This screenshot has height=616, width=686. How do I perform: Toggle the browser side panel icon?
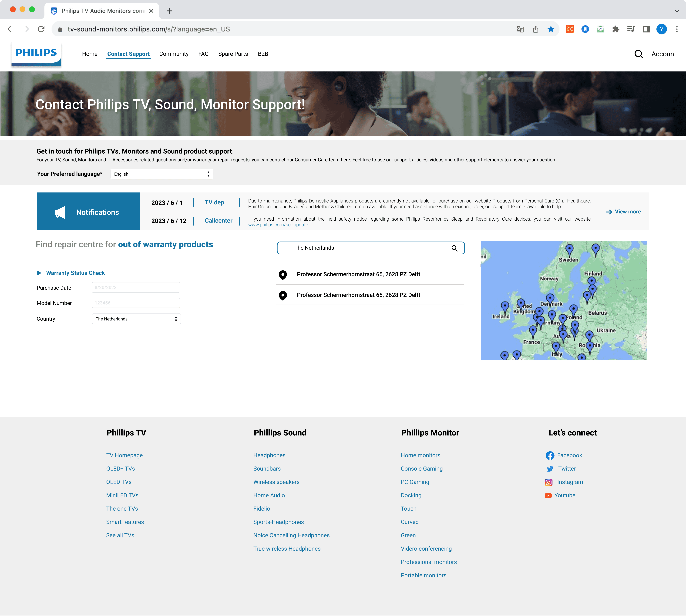[646, 29]
